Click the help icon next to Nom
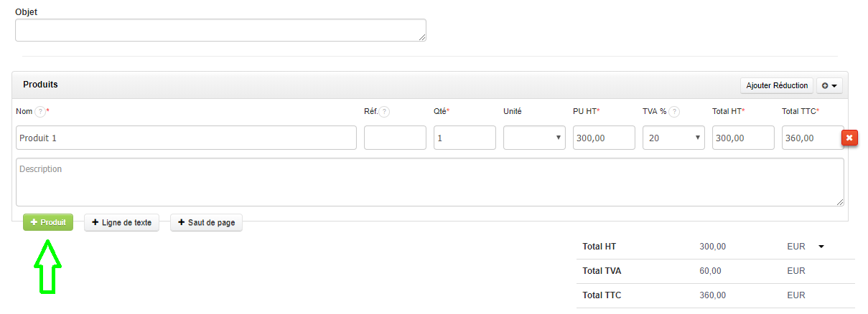Viewport: 868px width, 314px height. coord(40,112)
